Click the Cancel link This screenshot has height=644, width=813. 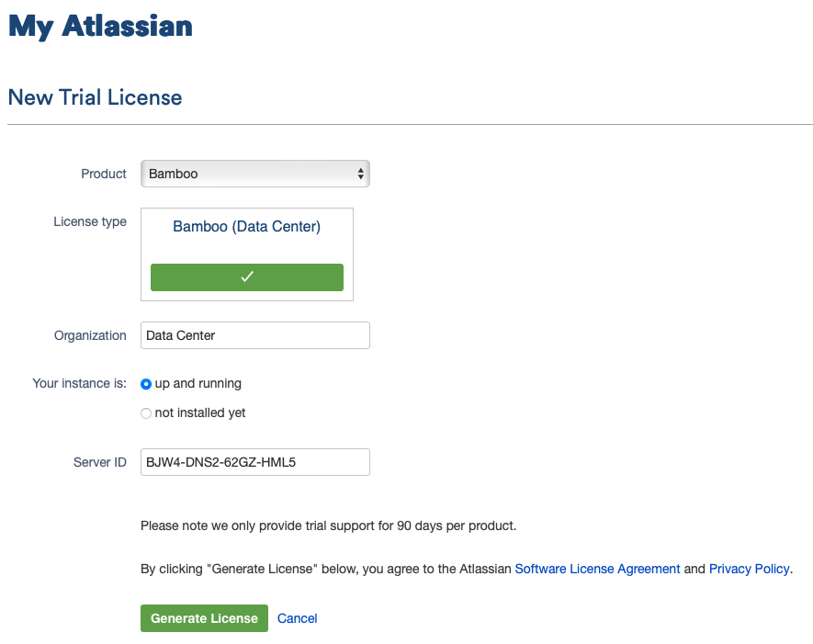(x=297, y=618)
